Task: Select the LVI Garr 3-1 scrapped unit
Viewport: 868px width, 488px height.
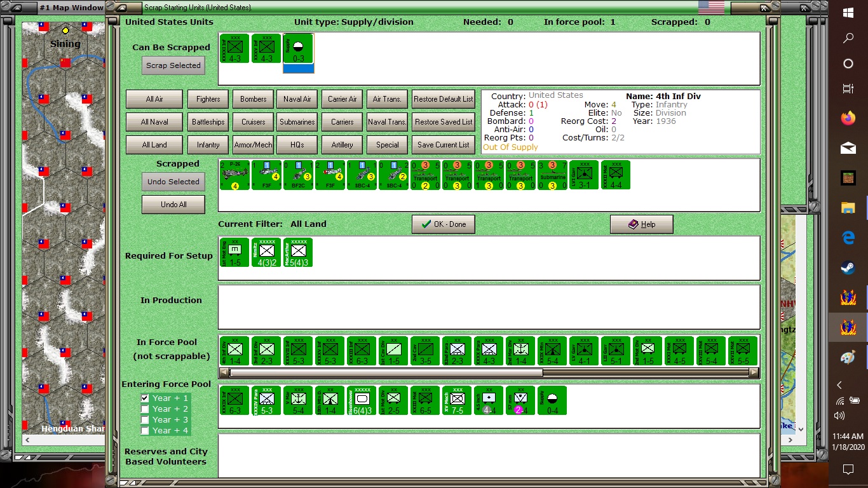Action: tap(584, 175)
